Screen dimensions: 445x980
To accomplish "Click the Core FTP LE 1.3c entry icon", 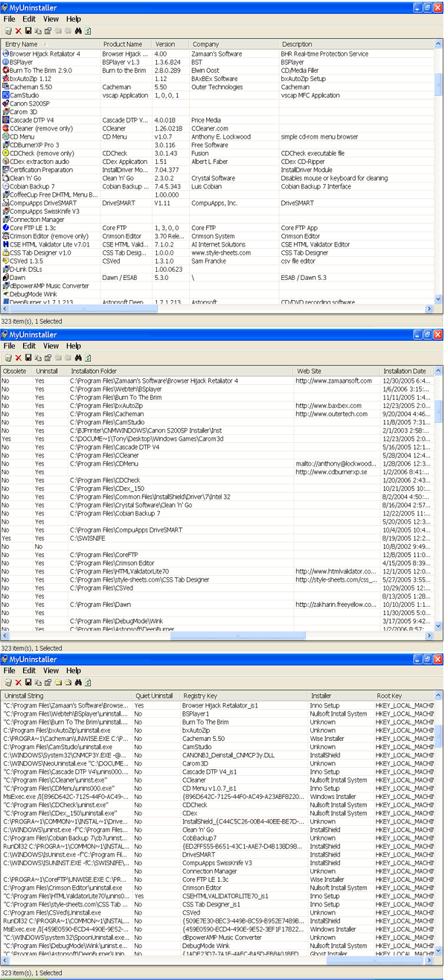I will tap(5, 227).
